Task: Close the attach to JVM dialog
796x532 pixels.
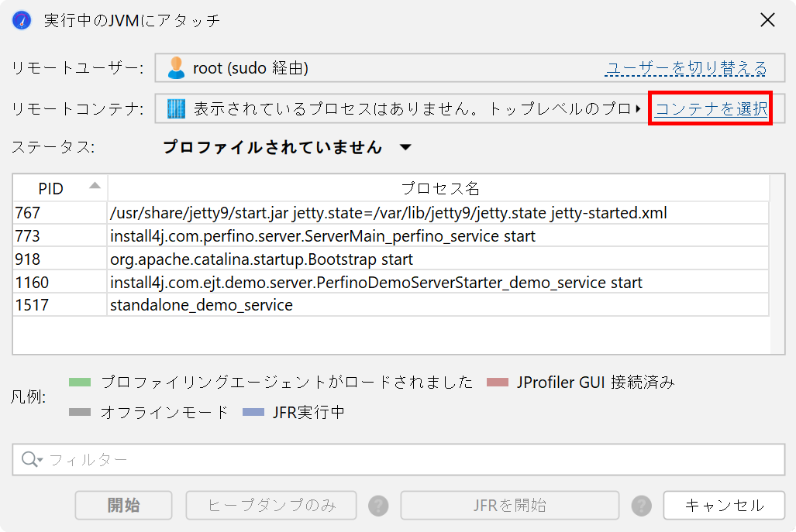Action: click(x=767, y=20)
